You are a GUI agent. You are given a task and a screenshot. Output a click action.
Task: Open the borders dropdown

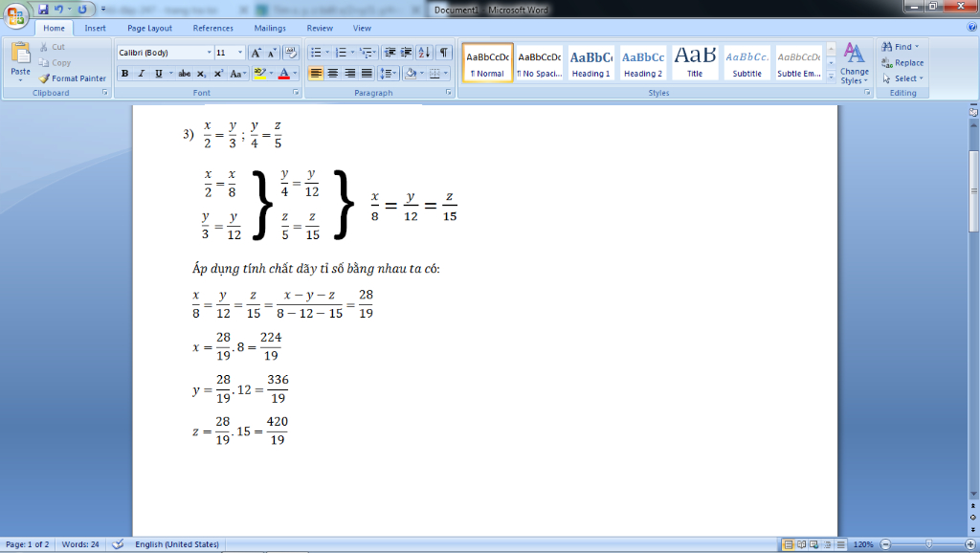(446, 74)
